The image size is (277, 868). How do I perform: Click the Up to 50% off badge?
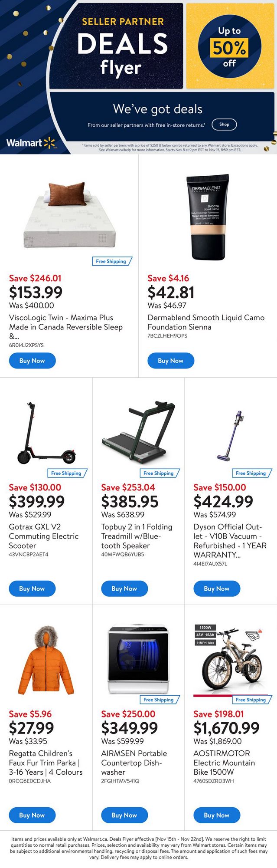[x=230, y=46]
